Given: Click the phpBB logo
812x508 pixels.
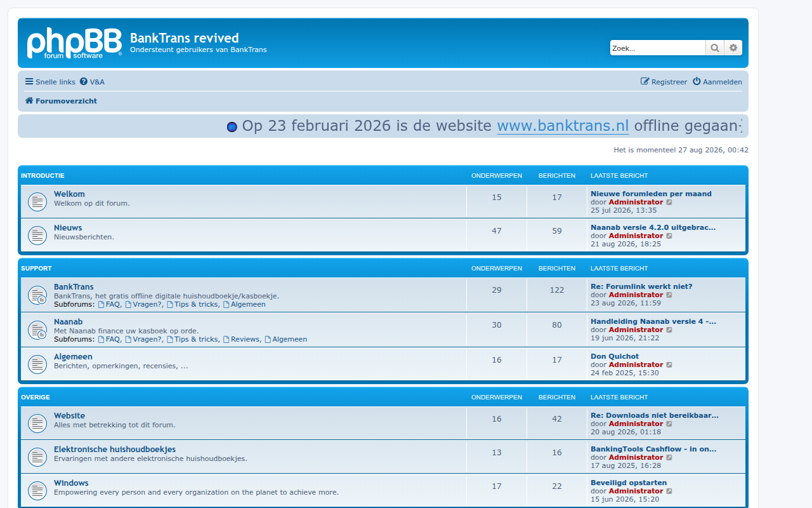Looking at the screenshot, I should [74, 43].
